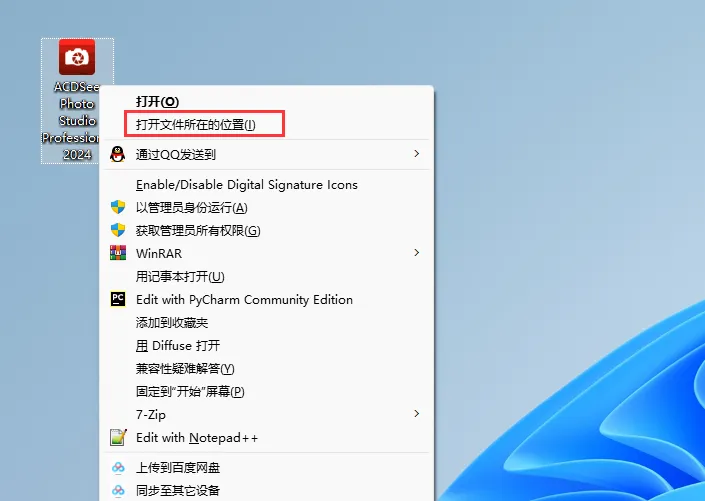Choose 获取管理员所有权限(G)
Image resolution: width=705 pixels, height=501 pixels.
click(x=267, y=230)
